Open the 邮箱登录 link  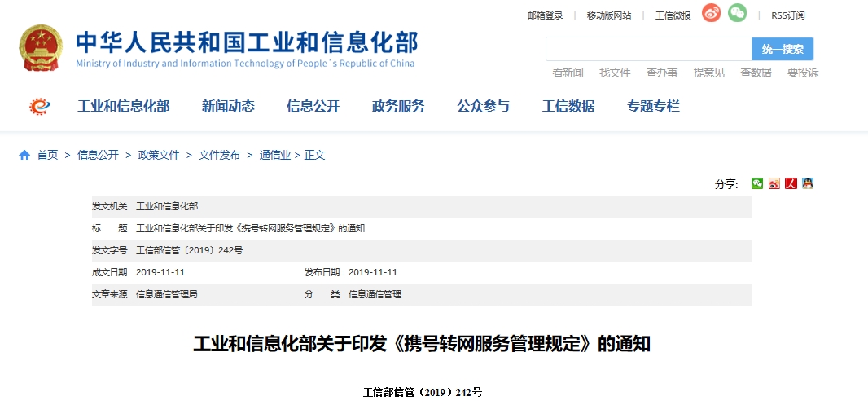pyautogui.click(x=546, y=15)
